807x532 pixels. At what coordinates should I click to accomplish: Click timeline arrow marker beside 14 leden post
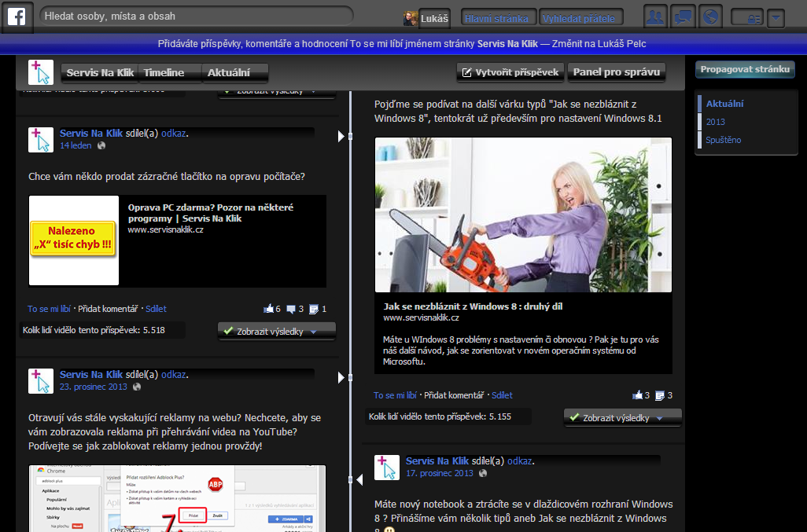[341, 136]
